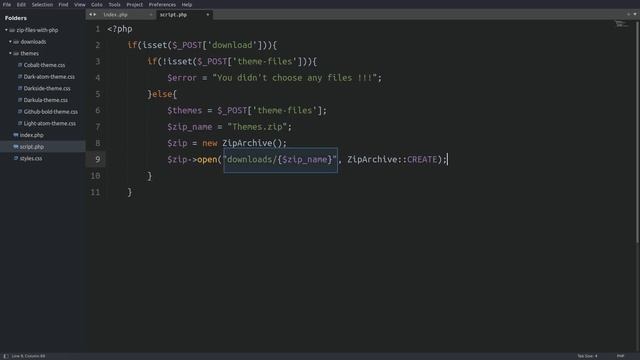Click the "Folders" sidebar heading
The height and width of the screenshot is (360, 640).
(16, 18)
